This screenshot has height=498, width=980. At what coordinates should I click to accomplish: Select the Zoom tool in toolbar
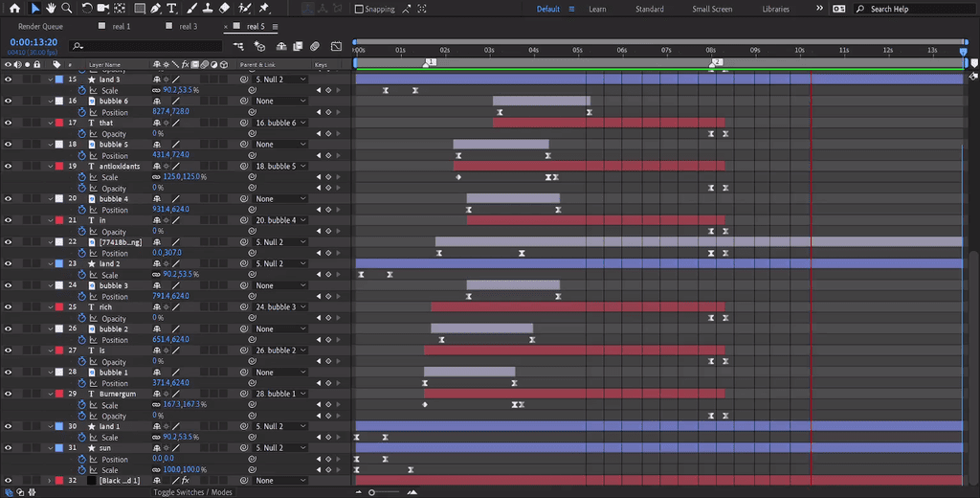click(66, 9)
